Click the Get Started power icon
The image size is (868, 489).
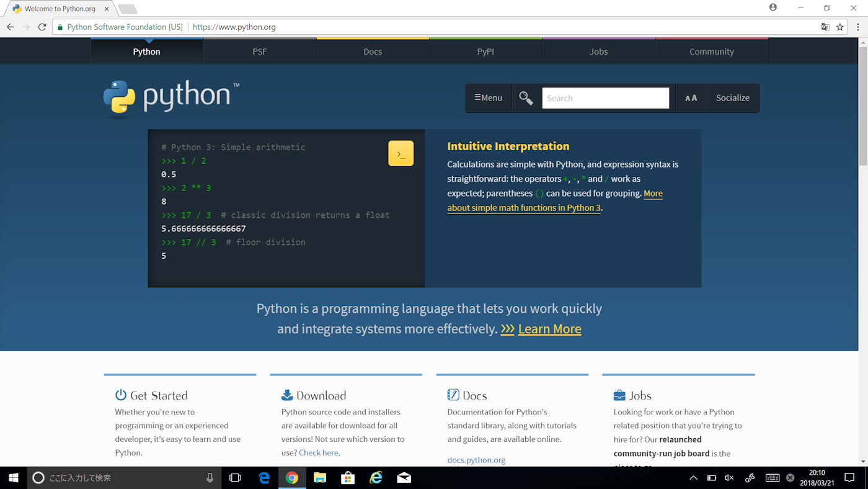pyautogui.click(x=121, y=395)
